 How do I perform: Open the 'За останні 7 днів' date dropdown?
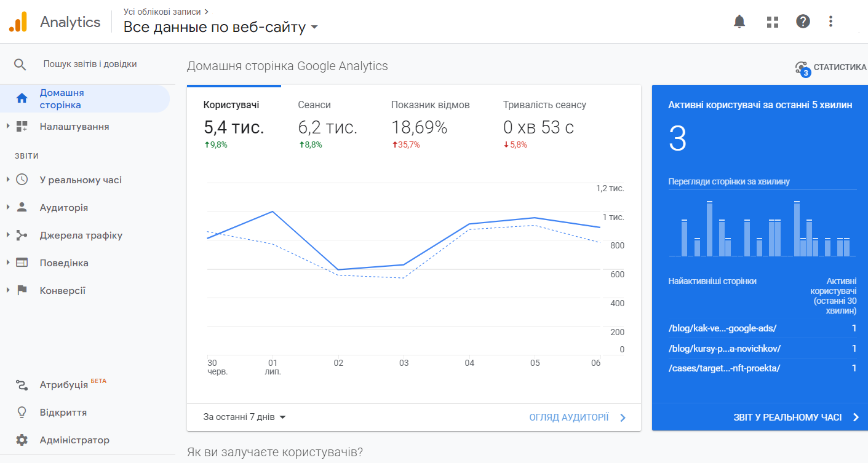pos(245,417)
